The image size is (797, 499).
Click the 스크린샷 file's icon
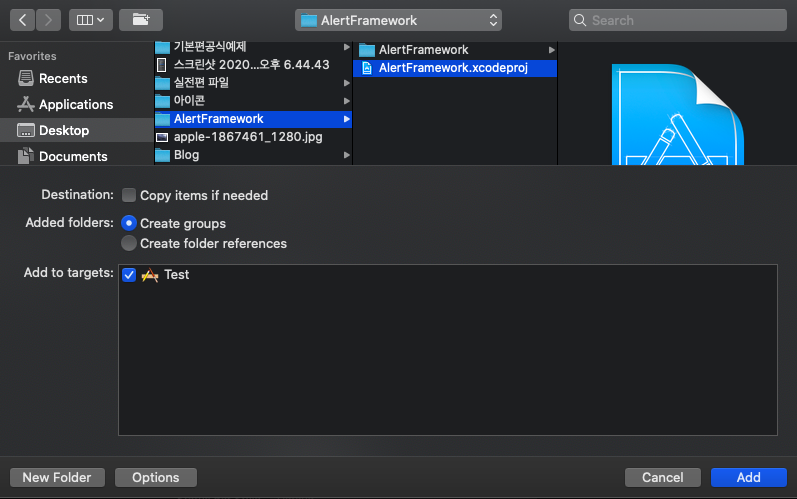162,65
